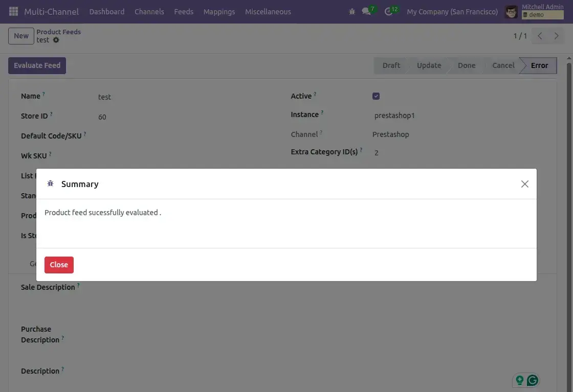Click the help mark next to Channel

pos(321,132)
